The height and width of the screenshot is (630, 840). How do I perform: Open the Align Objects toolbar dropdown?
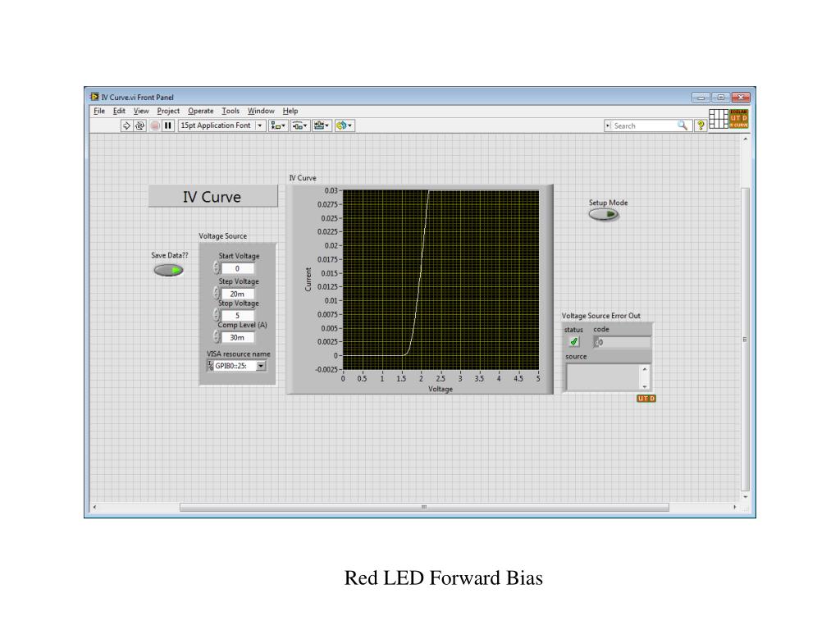pyautogui.click(x=278, y=126)
